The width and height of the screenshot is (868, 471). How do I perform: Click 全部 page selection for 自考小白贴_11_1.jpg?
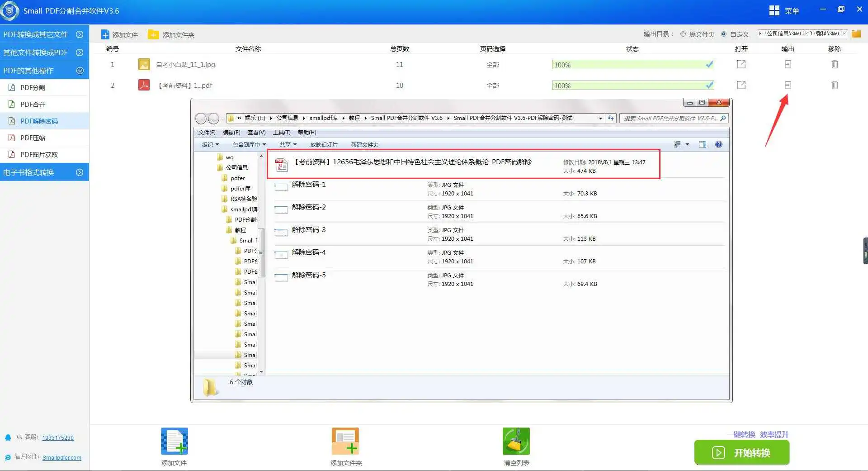tap(493, 65)
